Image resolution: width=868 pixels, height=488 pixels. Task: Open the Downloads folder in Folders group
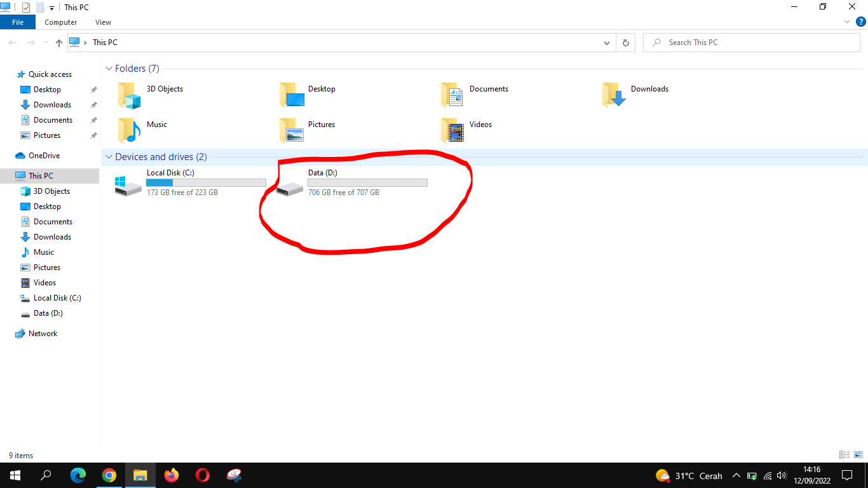pyautogui.click(x=635, y=95)
